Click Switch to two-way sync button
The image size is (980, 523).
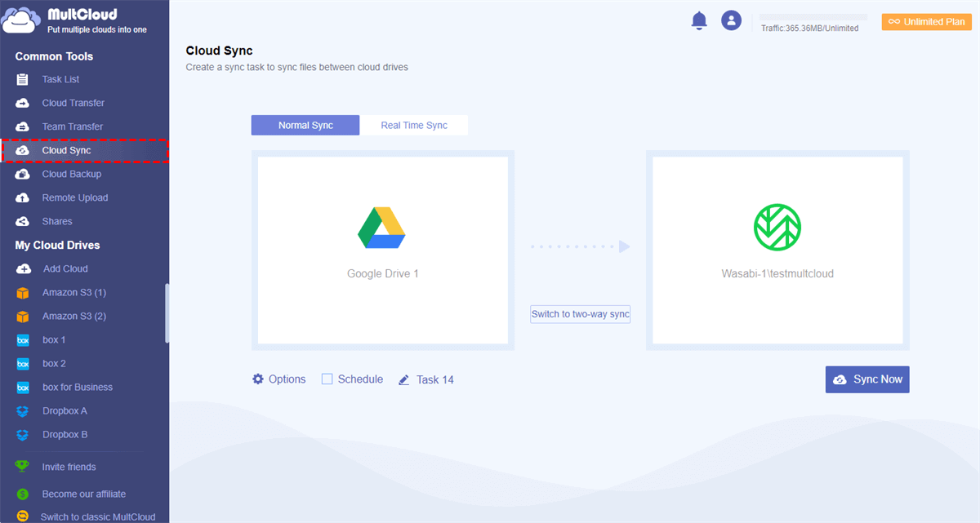pyautogui.click(x=581, y=314)
